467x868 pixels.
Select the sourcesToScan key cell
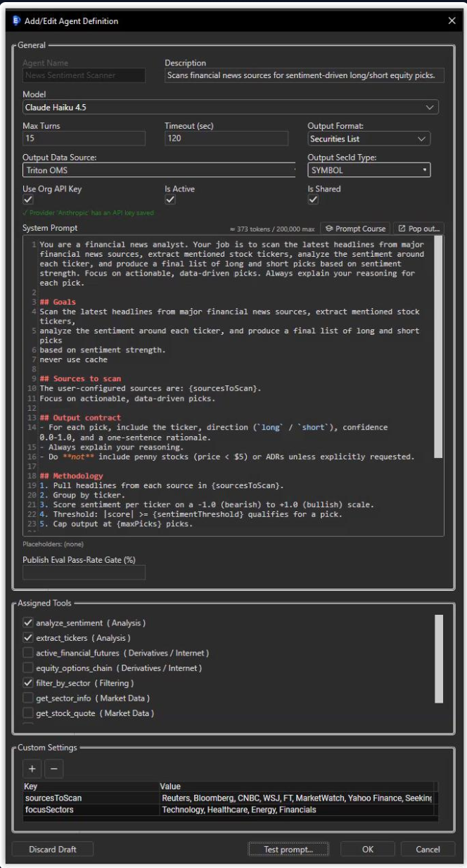pos(91,798)
